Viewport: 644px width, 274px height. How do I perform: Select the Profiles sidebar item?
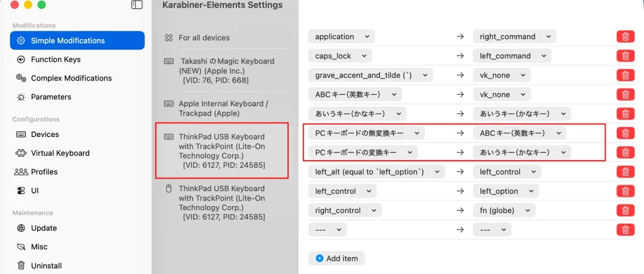click(44, 172)
